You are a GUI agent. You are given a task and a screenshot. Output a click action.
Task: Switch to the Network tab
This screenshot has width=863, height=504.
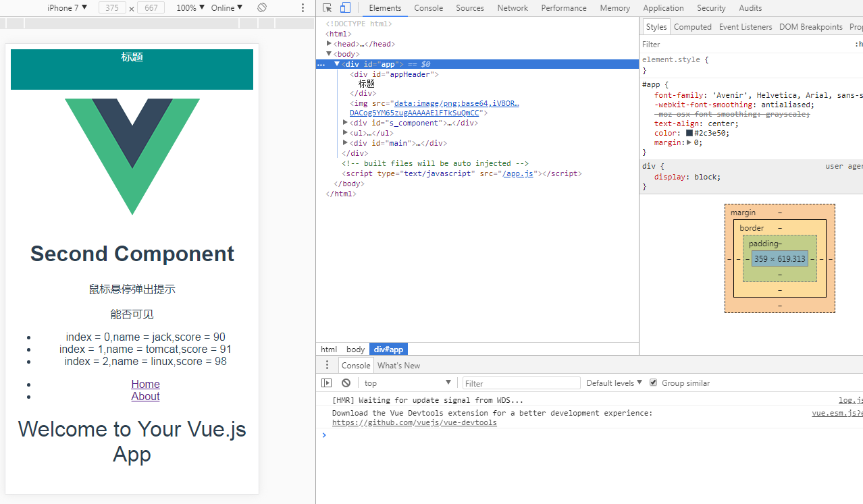tap(513, 8)
